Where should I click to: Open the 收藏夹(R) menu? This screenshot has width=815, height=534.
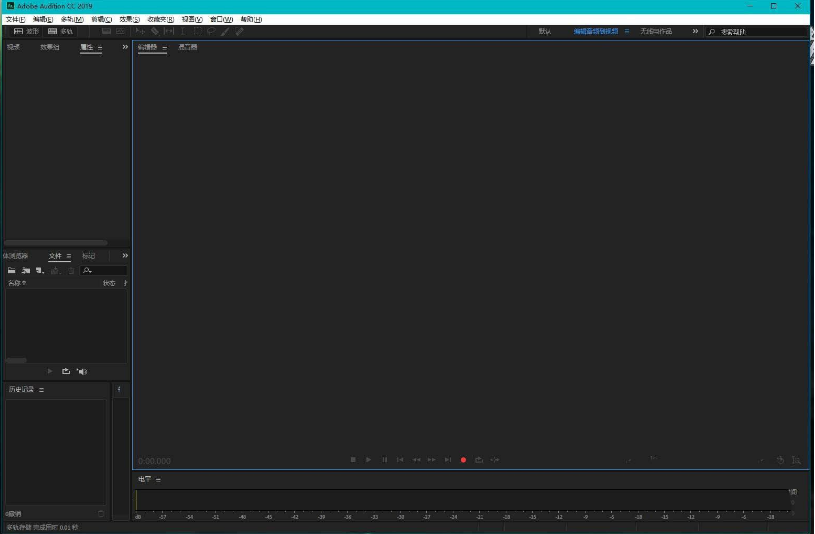[x=161, y=19]
